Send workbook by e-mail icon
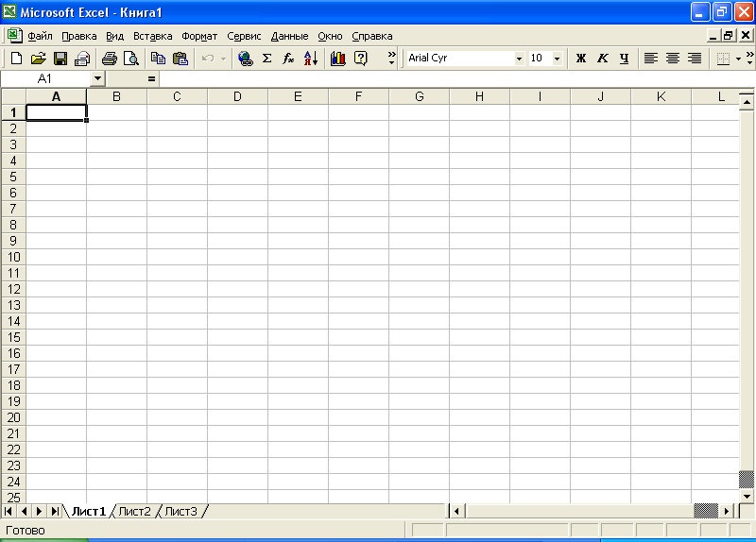Screen dimensions: 756x542 click(82, 59)
